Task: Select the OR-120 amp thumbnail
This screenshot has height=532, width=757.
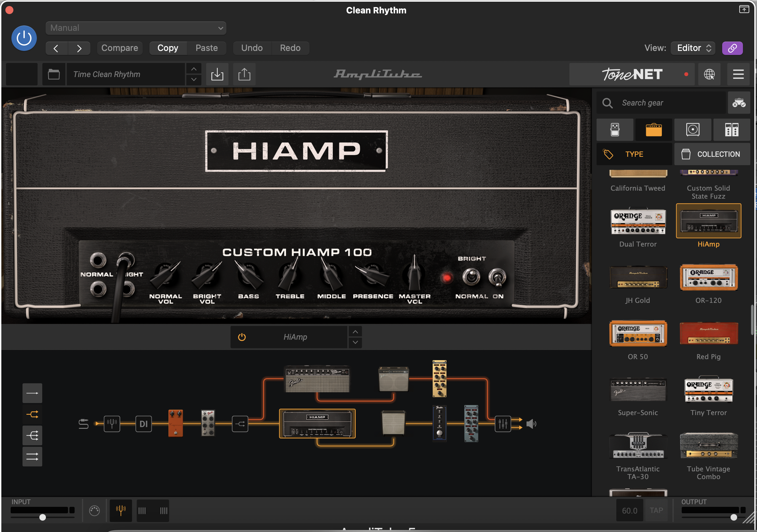Action: 708,277
